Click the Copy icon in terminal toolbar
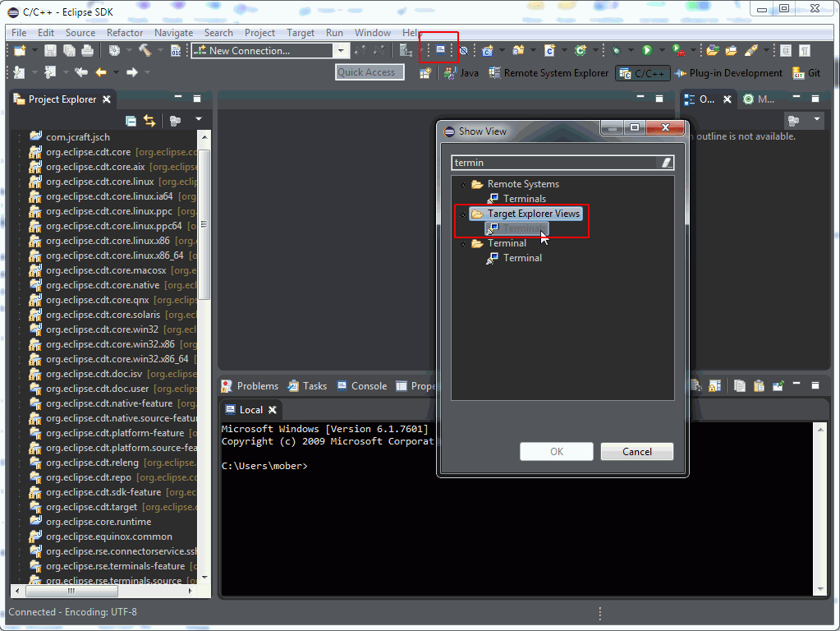840x631 pixels. [740, 385]
